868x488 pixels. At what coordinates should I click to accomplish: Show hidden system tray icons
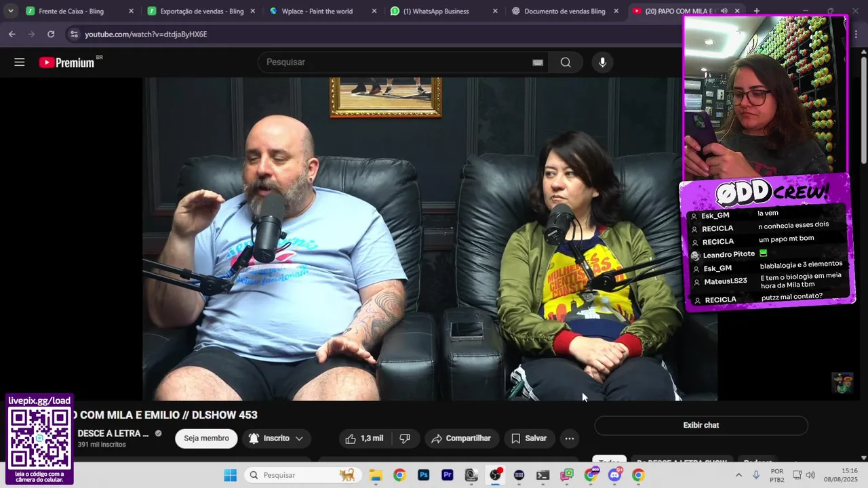coord(738,475)
